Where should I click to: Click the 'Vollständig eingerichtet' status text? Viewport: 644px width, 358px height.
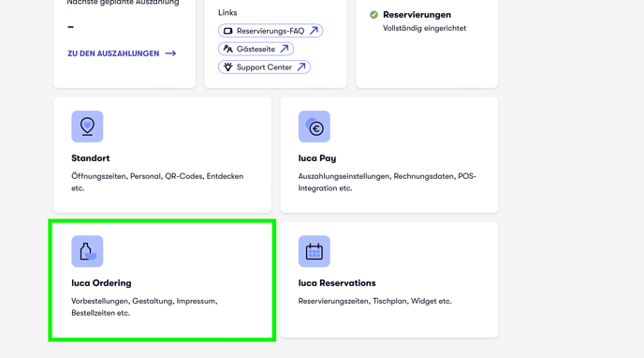click(424, 28)
